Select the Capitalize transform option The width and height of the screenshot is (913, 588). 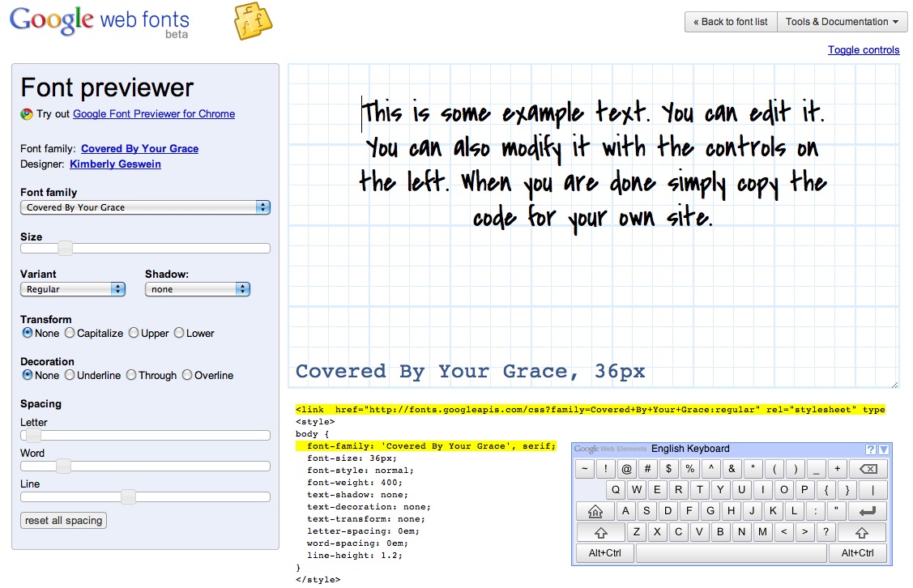click(x=70, y=333)
